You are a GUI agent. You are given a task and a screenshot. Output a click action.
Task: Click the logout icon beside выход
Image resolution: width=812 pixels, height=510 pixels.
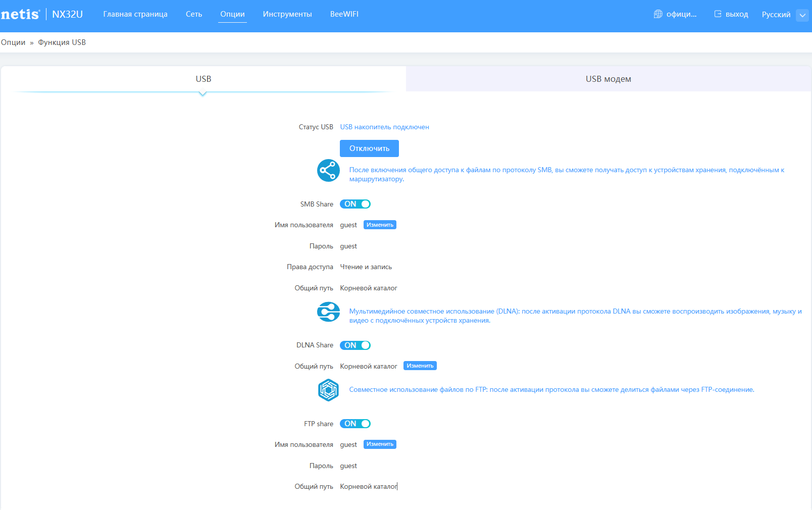[x=718, y=14]
